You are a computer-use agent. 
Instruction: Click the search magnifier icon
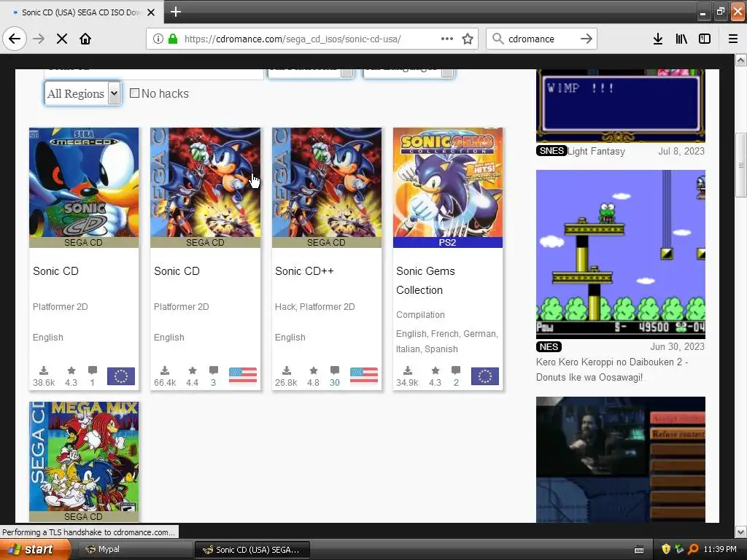498,39
